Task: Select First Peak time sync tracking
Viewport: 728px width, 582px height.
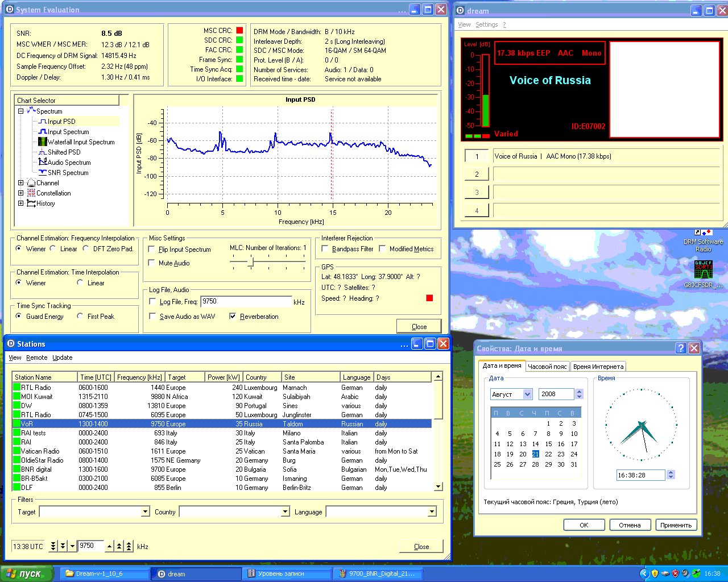Action: [80, 316]
